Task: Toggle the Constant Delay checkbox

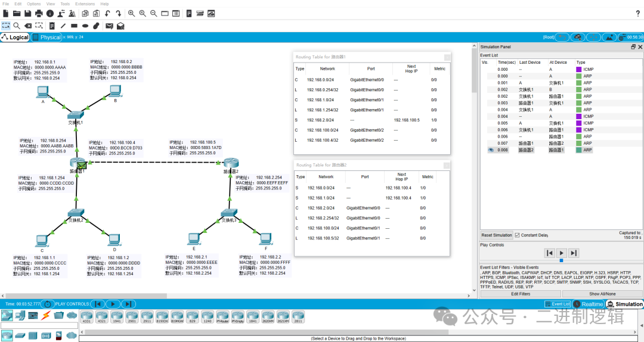Action: 518,235
